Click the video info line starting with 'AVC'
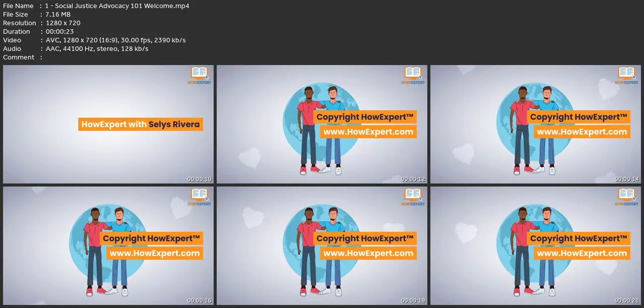The image size is (644, 308). point(115,40)
